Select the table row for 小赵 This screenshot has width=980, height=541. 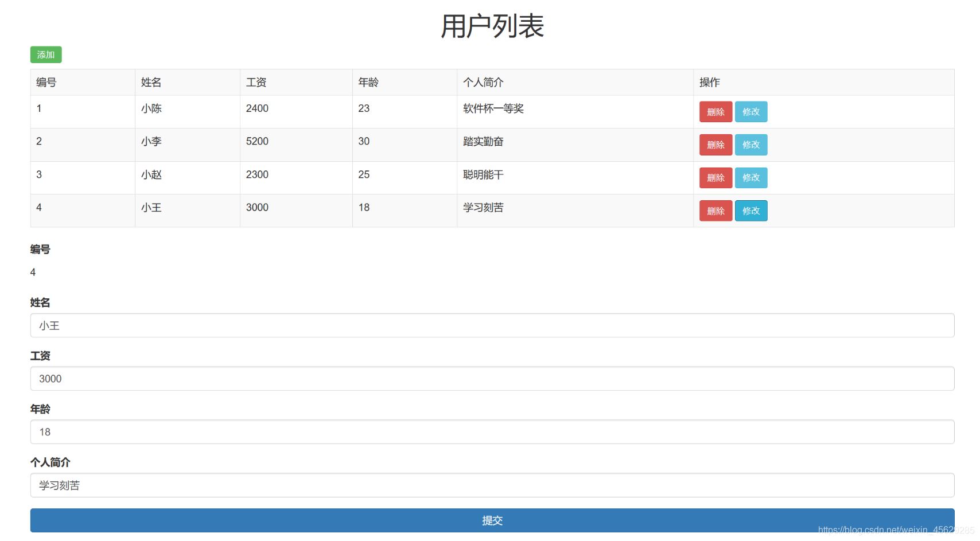[344, 177]
